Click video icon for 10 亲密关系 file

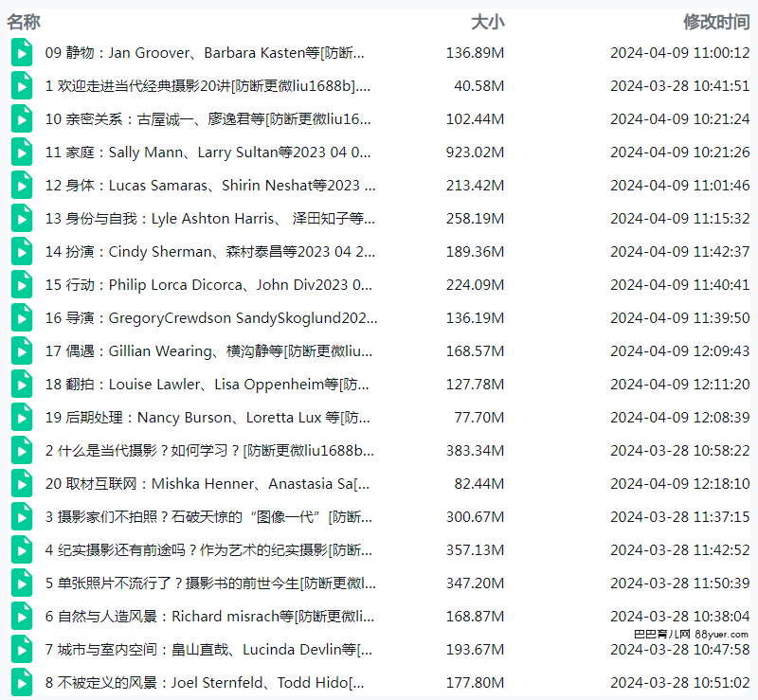point(22,119)
